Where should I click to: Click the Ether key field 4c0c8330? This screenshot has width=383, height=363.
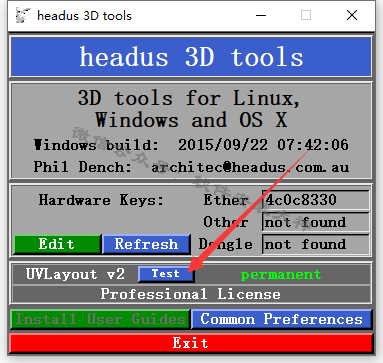[x=316, y=200]
